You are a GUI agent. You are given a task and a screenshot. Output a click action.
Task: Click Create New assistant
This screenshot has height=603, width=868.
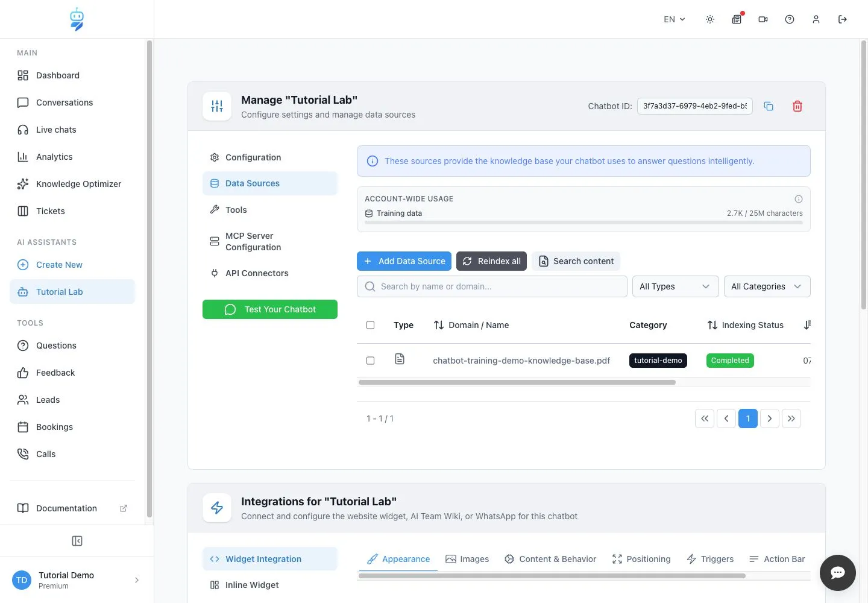click(72, 265)
